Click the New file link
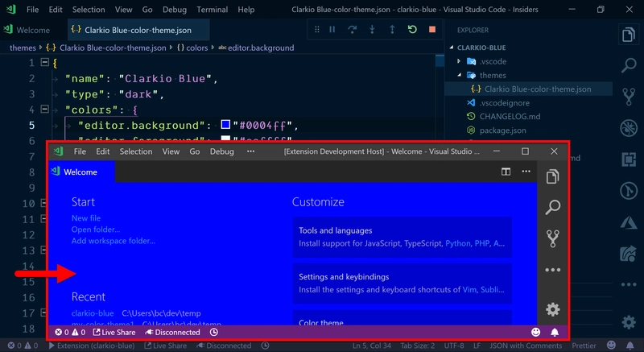Screen dimensions: 644x352 [86, 218]
